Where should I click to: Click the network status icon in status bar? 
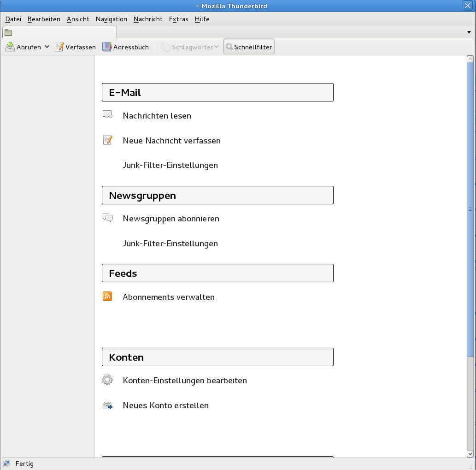tap(6, 464)
